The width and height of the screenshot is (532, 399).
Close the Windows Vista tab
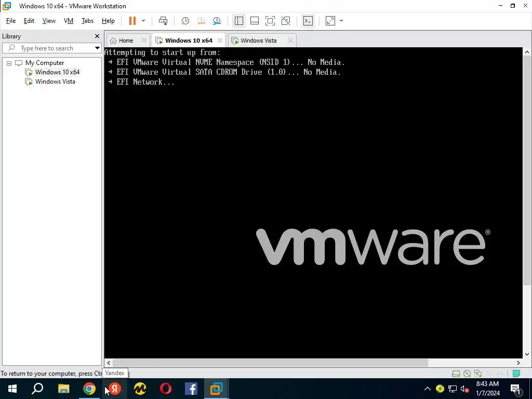pos(290,41)
